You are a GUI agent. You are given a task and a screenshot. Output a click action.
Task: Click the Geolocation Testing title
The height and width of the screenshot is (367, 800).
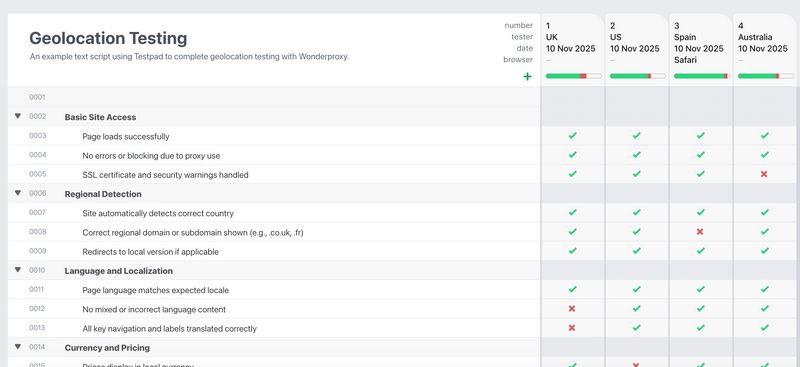click(x=108, y=38)
